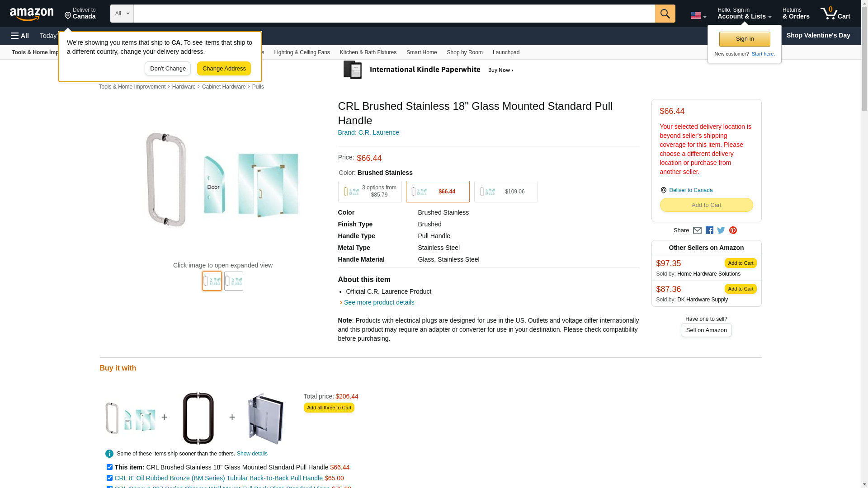Screen dimensions: 868x488
Task: Open the Smart Home menu item
Action: [x=421, y=52]
